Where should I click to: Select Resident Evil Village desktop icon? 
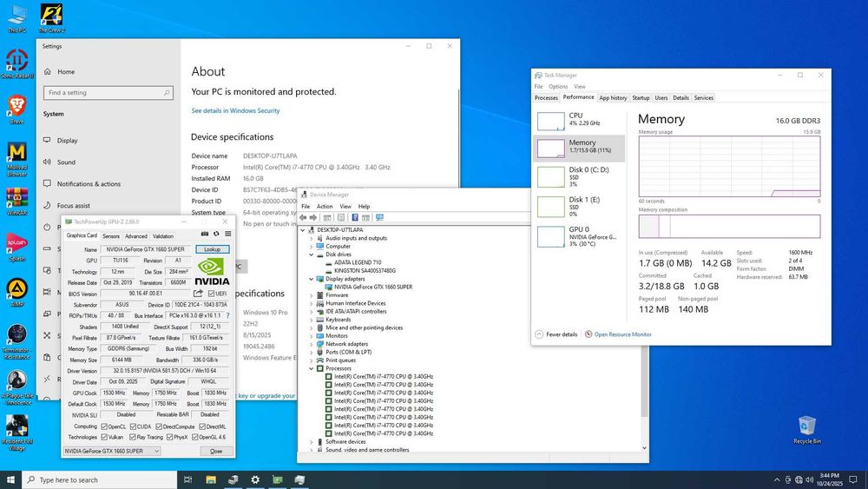point(16,433)
